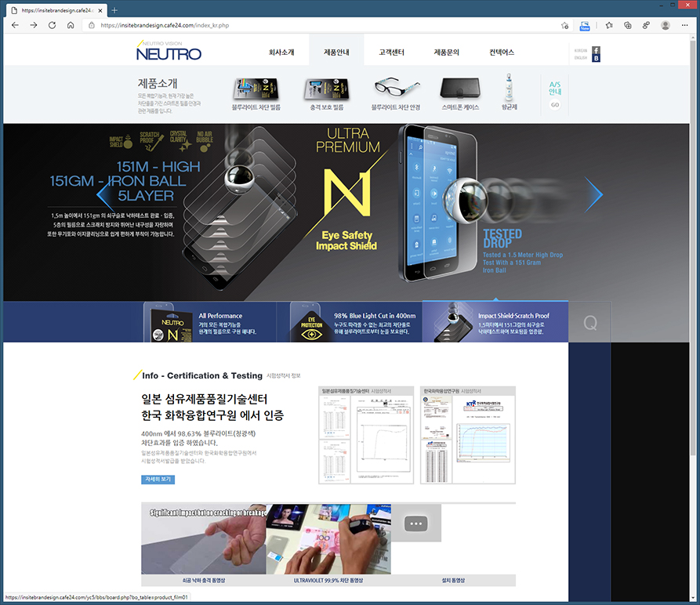
Task: Play the 쇠공 낙하 충격 동영상 video
Action: coord(204,539)
